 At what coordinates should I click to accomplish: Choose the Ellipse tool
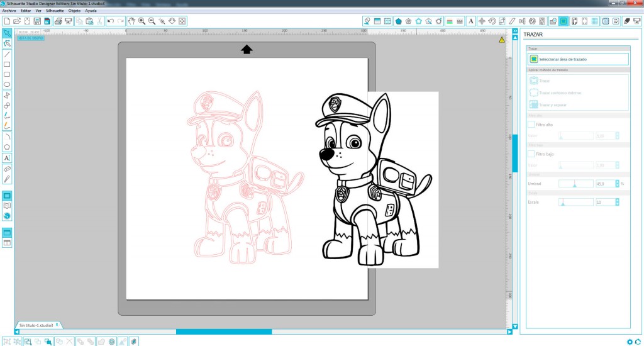[x=7, y=85]
